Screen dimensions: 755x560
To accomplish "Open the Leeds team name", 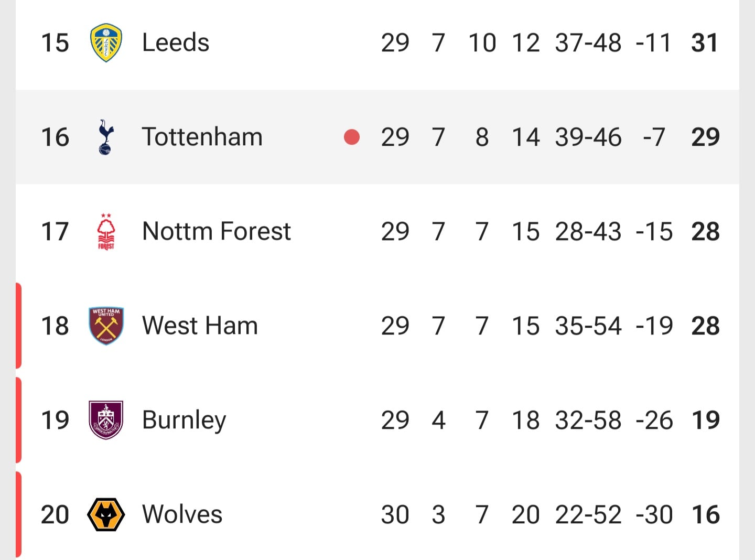I will point(176,42).
